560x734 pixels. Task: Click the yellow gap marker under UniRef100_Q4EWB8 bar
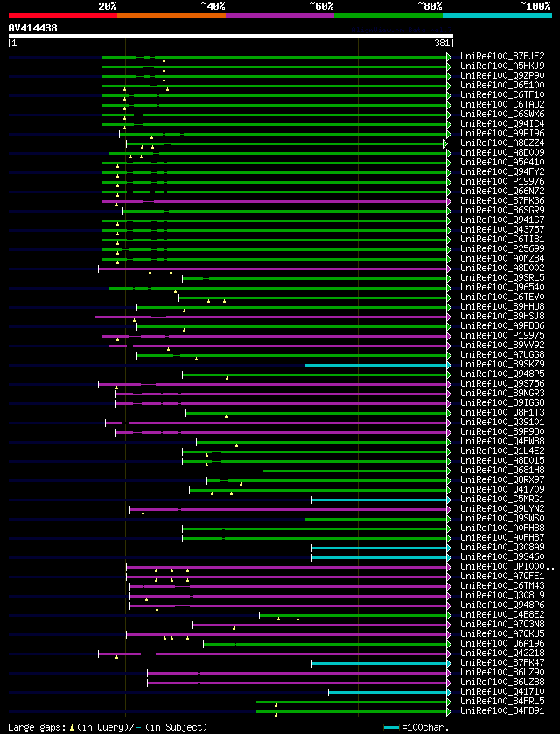[237, 445]
